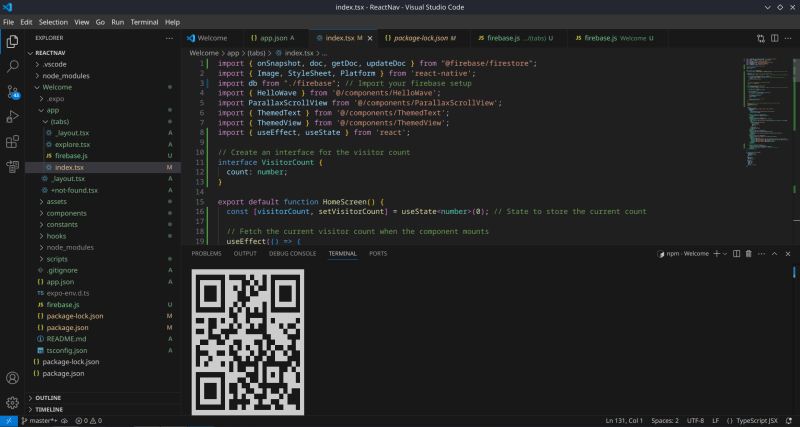The height and width of the screenshot is (427, 800).
Task: Open the Explorer view in activity bar
Action: 12,41
